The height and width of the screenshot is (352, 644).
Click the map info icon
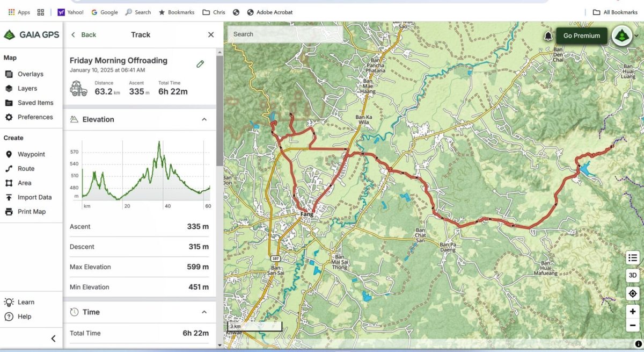tap(638, 344)
